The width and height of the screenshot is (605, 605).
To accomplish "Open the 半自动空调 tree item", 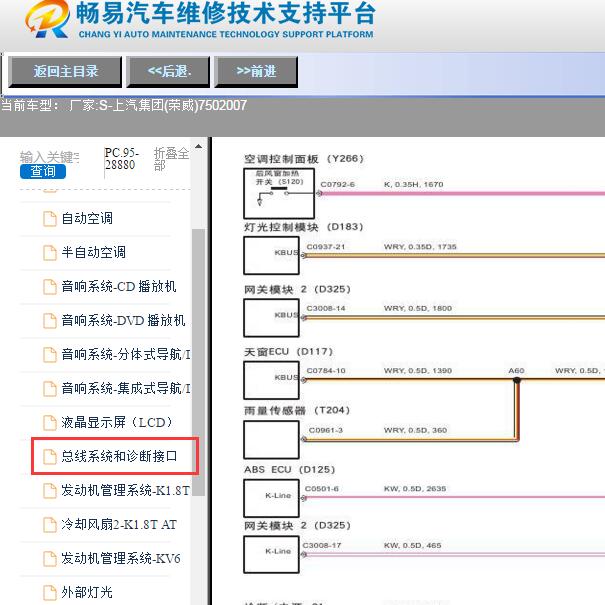I will click(x=93, y=252).
